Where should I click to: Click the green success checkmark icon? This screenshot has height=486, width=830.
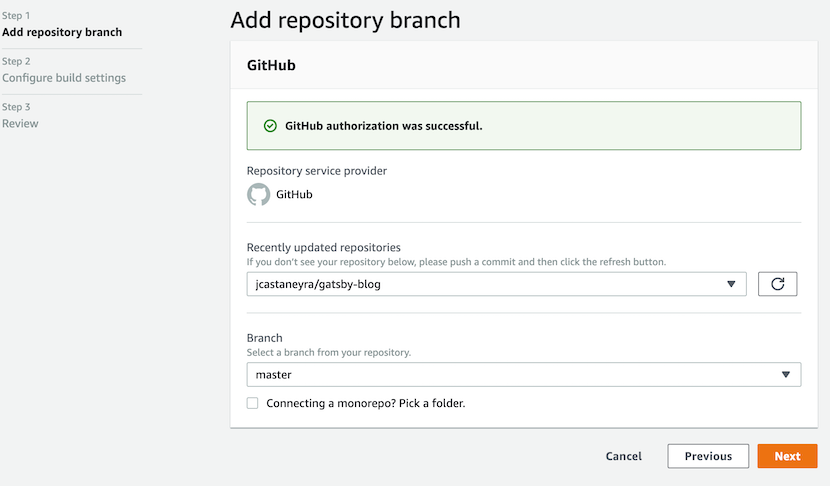coord(270,126)
